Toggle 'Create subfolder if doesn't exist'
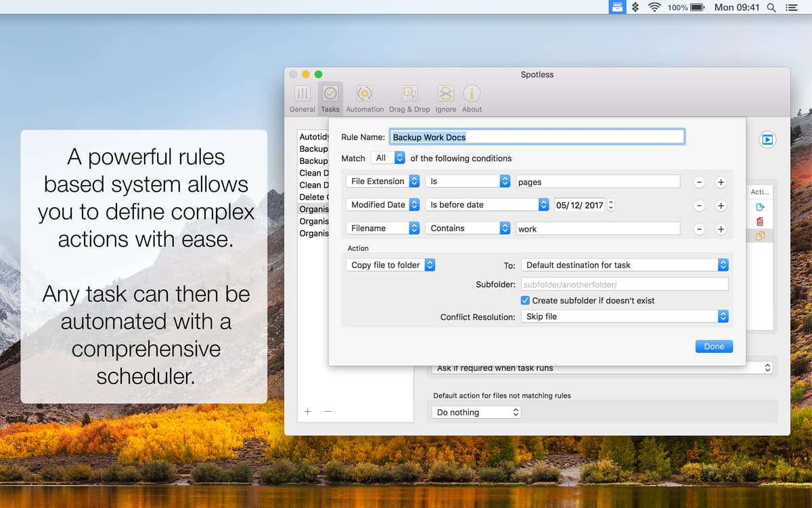The image size is (812, 508). 525,300
